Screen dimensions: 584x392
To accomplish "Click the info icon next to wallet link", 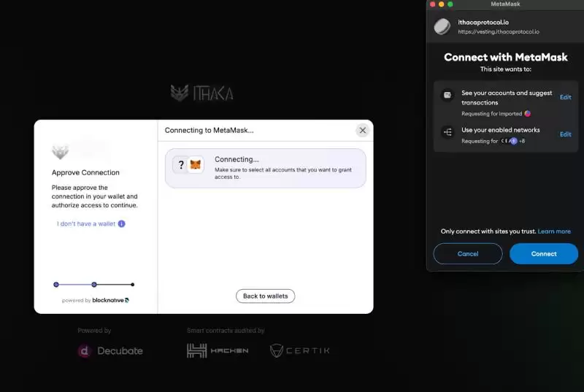I will [x=122, y=224].
